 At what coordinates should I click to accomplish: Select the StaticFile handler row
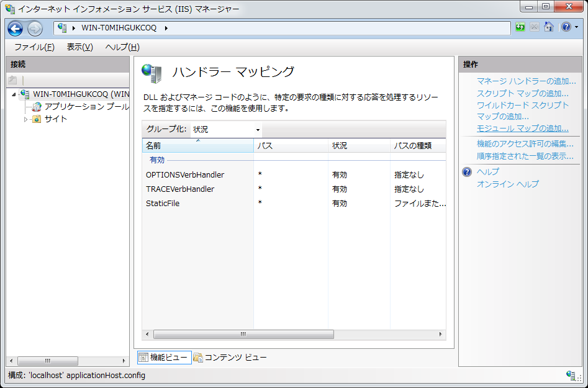click(163, 203)
